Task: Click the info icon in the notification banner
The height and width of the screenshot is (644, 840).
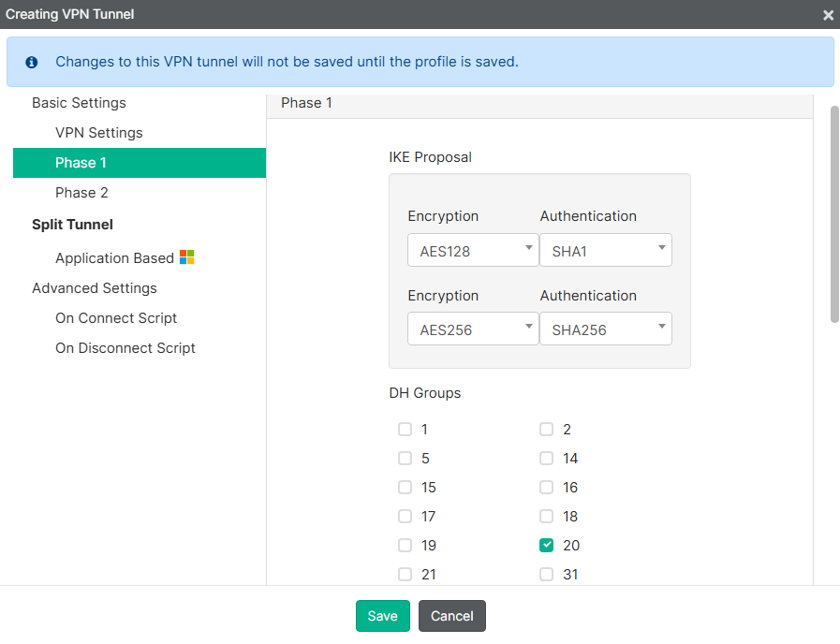Action: (x=31, y=62)
